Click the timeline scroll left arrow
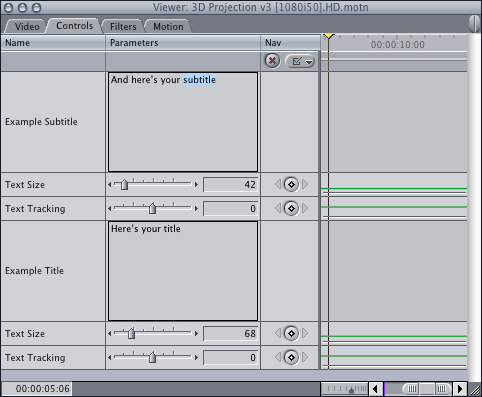The image size is (482, 397). pos(376,389)
